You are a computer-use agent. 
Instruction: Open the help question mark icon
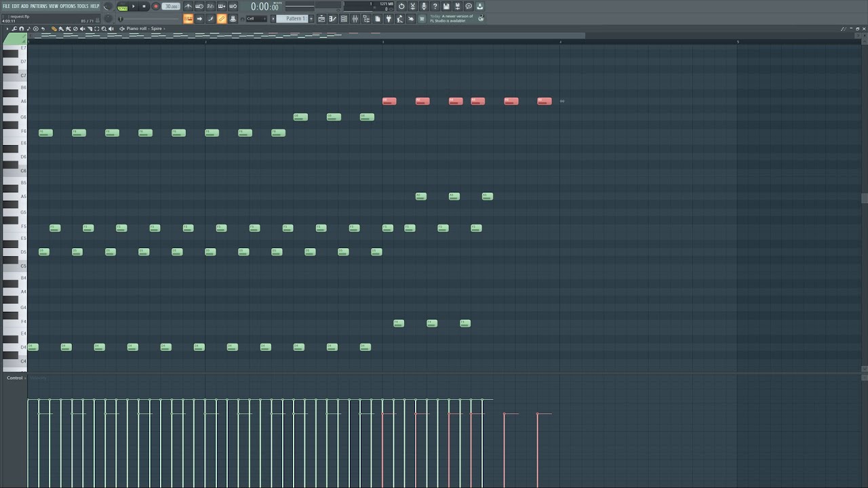tap(435, 6)
